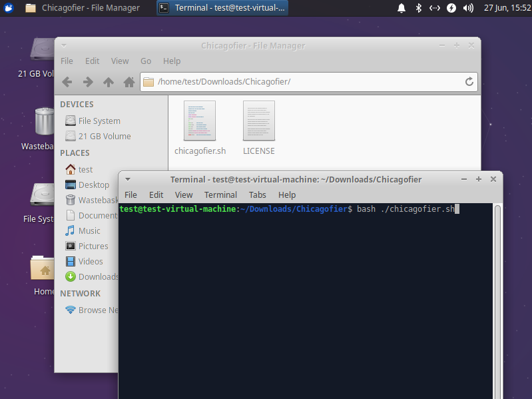The height and width of the screenshot is (399, 532).
Task: Open Terminal menu in Terminal window
Action: [x=220, y=195]
